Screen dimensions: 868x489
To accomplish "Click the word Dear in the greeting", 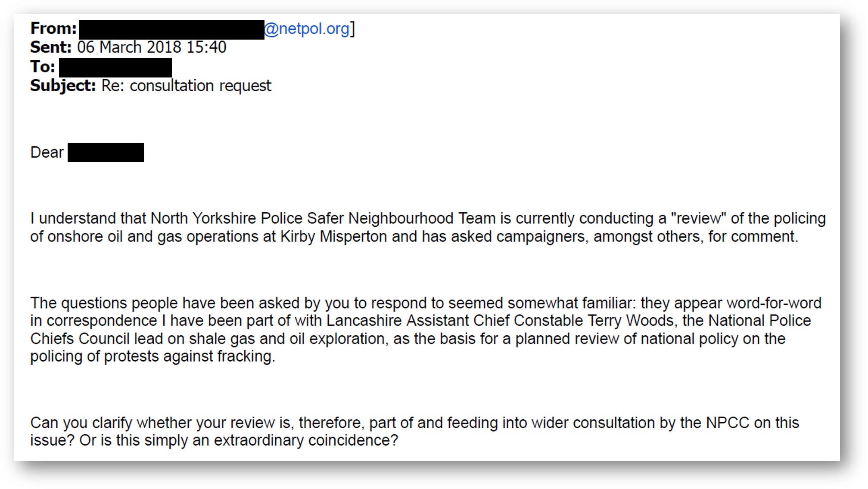I will [47, 152].
